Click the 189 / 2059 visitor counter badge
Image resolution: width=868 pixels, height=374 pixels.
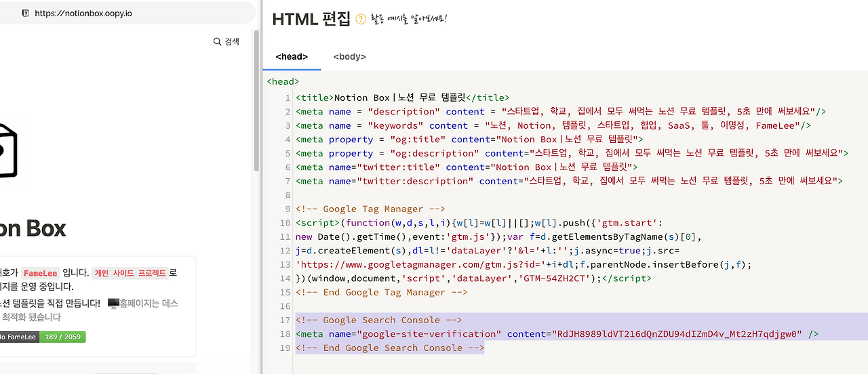tap(62, 337)
